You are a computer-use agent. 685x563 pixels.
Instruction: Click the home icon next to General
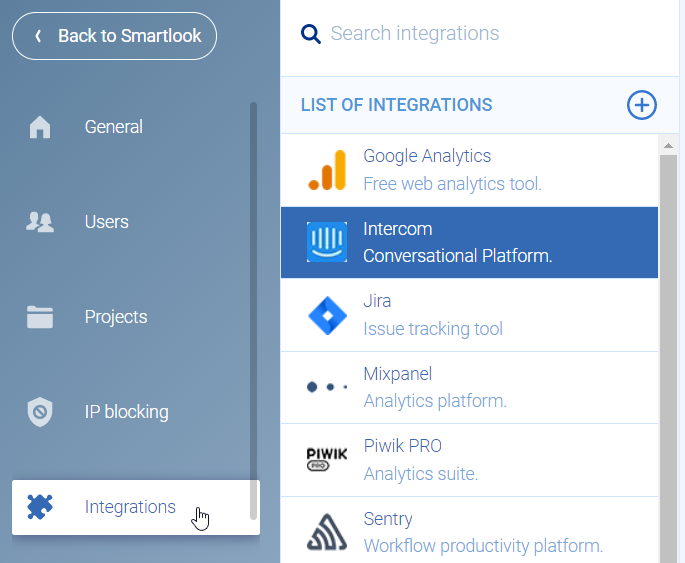40,127
